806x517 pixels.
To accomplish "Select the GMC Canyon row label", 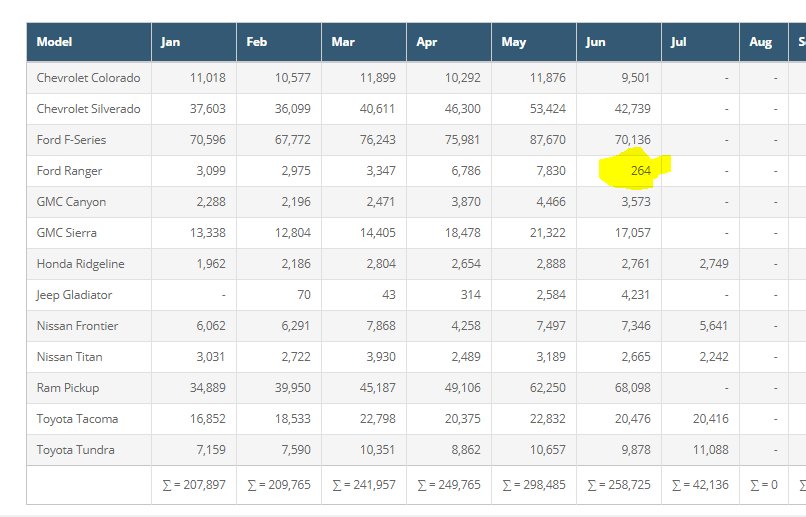I will (71, 202).
